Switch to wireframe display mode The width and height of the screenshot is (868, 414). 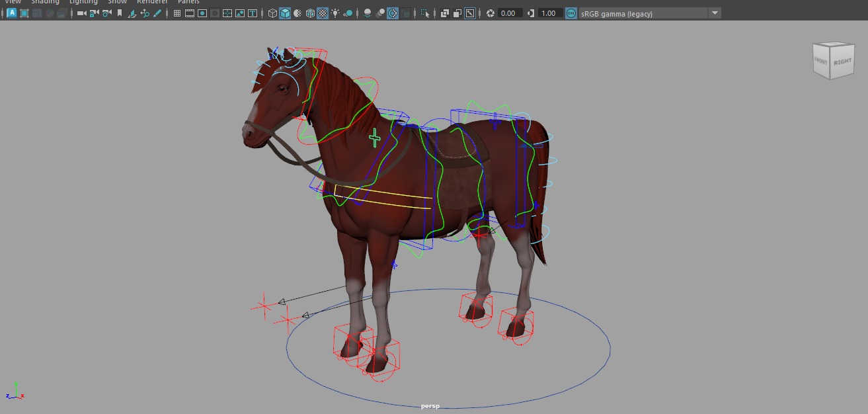(272, 13)
